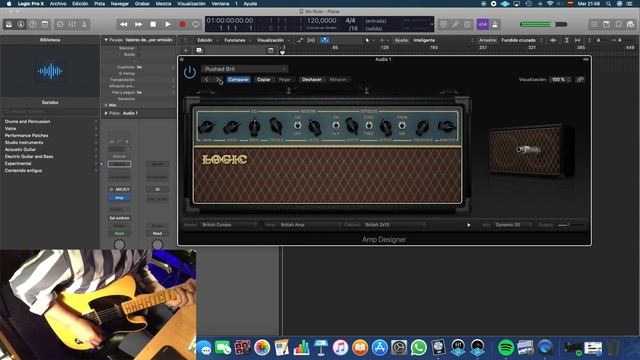Screen dimensions: 640x360
Task: Open the British Combo model dropdown
Action: pyautogui.click(x=229, y=225)
